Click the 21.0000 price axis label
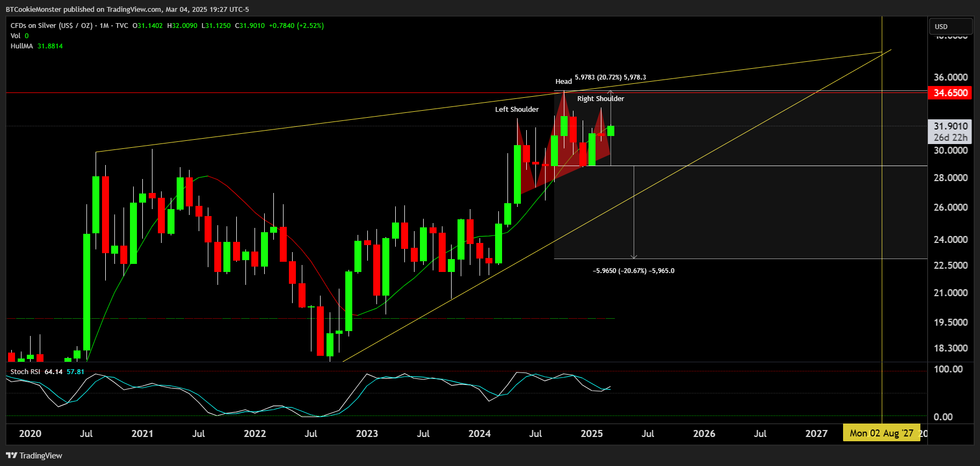Screen dimensions: 980x466 pos(950,293)
